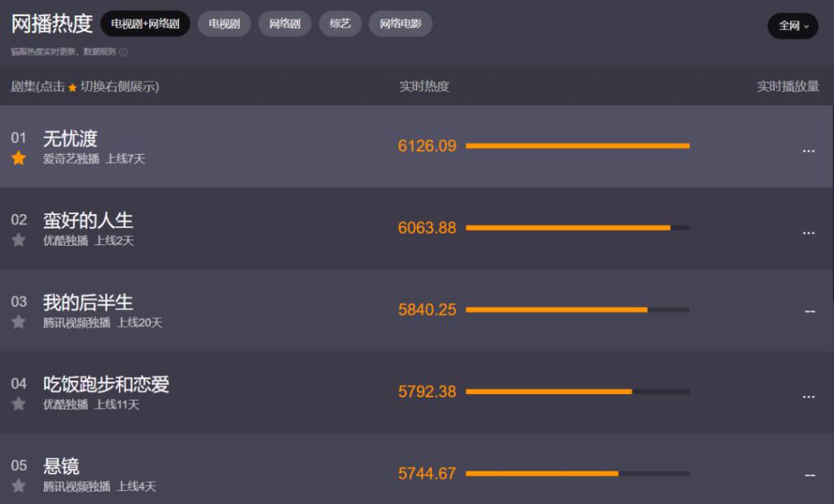Click the three-dot icon in 蛮好的人生 row
Screen dimensions: 834x504
(809, 234)
